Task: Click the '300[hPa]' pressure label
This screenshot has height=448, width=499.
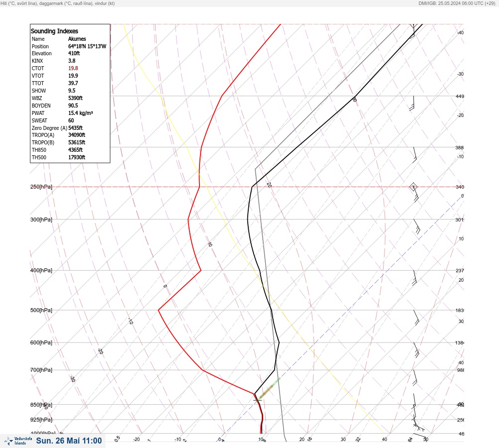Action: point(41,220)
